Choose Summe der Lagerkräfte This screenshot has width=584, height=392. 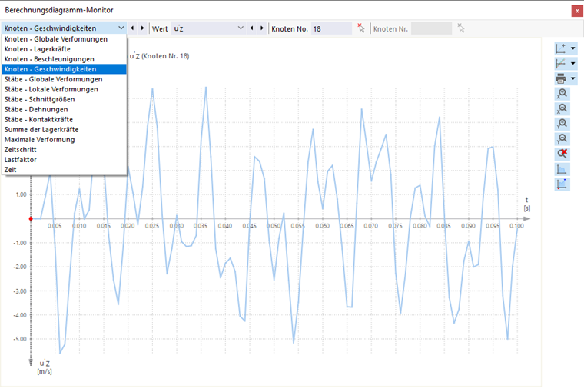click(x=64, y=130)
